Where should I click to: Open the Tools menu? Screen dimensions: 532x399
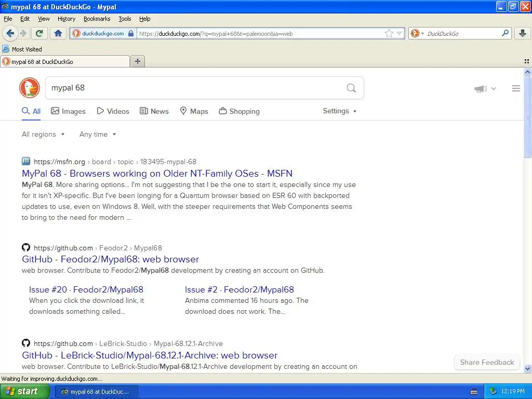pos(125,19)
